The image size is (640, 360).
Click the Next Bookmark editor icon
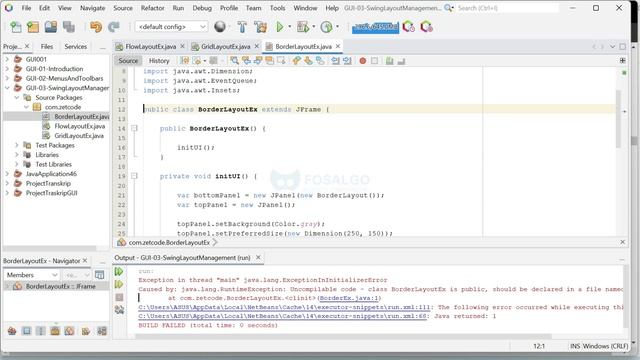[308, 61]
